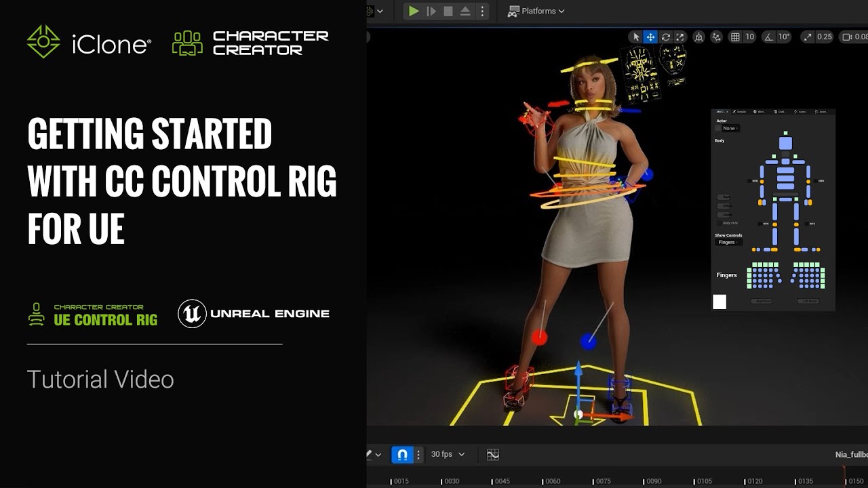This screenshot has height=488, width=868.
Task: Open scale snap value 0.25
Action: tap(824, 37)
